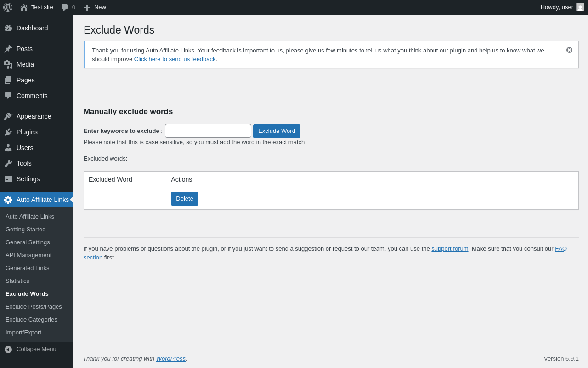The height and width of the screenshot is (368, 588).
Task: Click the comments bubble icon in admin bar
Action: (x=65, y=7)
